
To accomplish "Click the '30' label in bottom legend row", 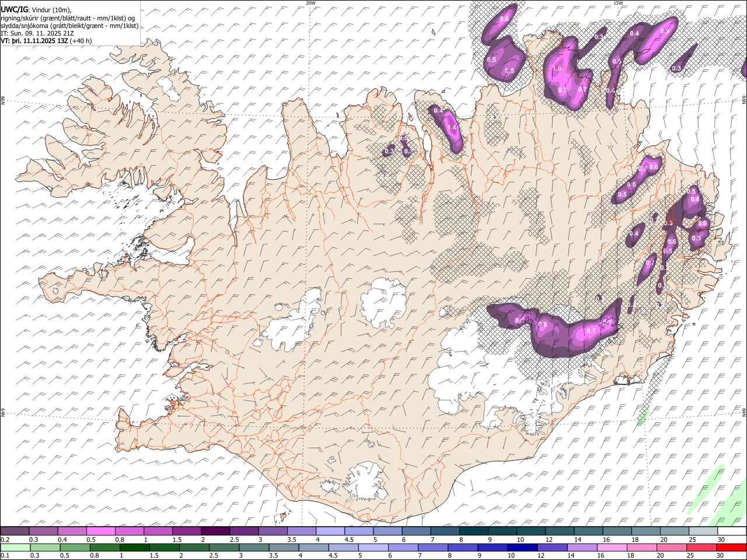I will [x=721, y=555].
